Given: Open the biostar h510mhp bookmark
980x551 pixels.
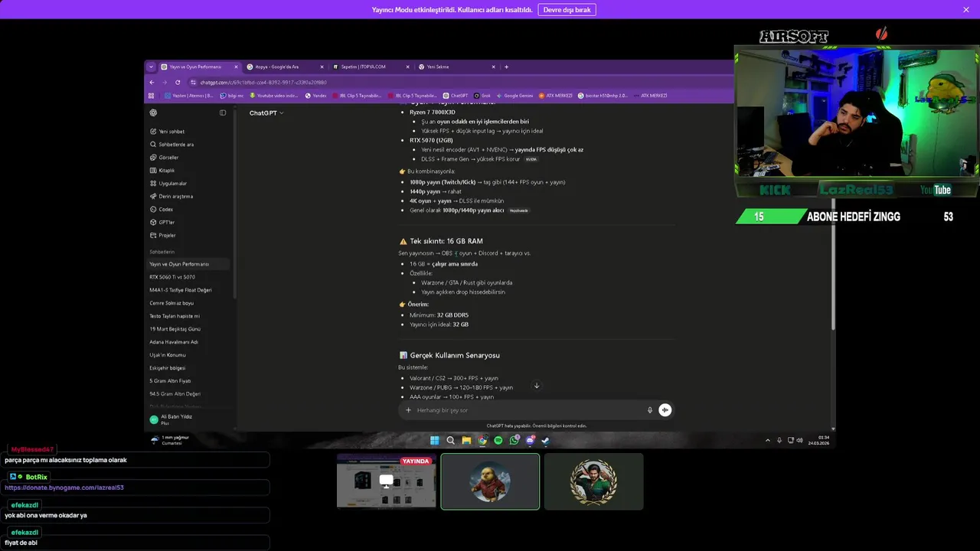Looking at the screenshot, I should (x=603, y=96).
